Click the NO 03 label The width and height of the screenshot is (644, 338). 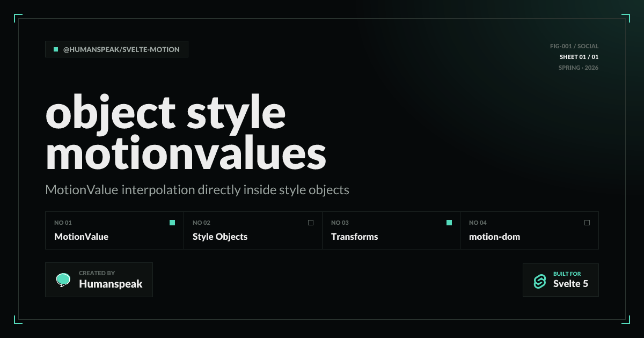coord(340,223)
